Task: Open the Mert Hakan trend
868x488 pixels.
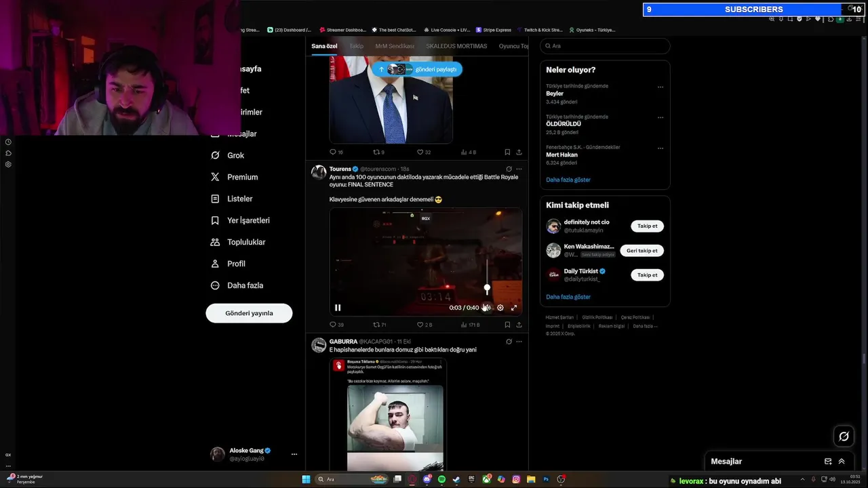Action: click(562, 155)
